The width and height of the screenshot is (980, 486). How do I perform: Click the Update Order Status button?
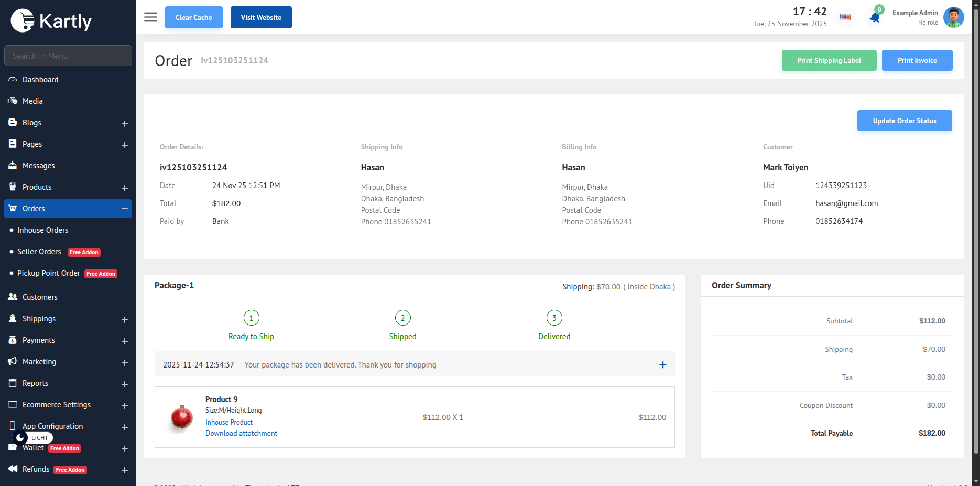[904, 121]
